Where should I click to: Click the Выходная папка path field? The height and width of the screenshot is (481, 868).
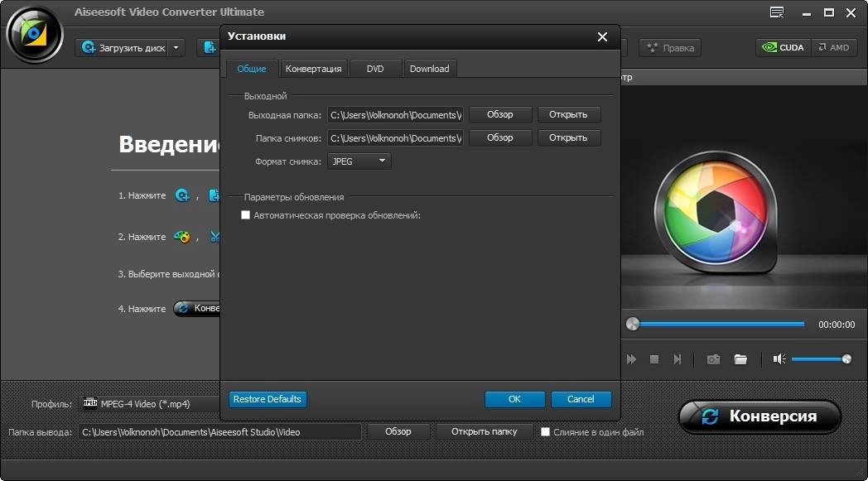point(395,115)
